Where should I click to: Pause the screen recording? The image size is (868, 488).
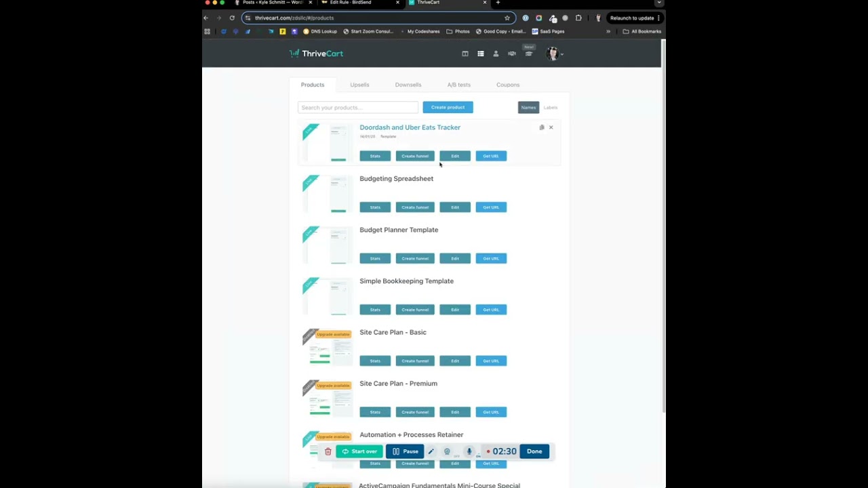pos(405,451)
